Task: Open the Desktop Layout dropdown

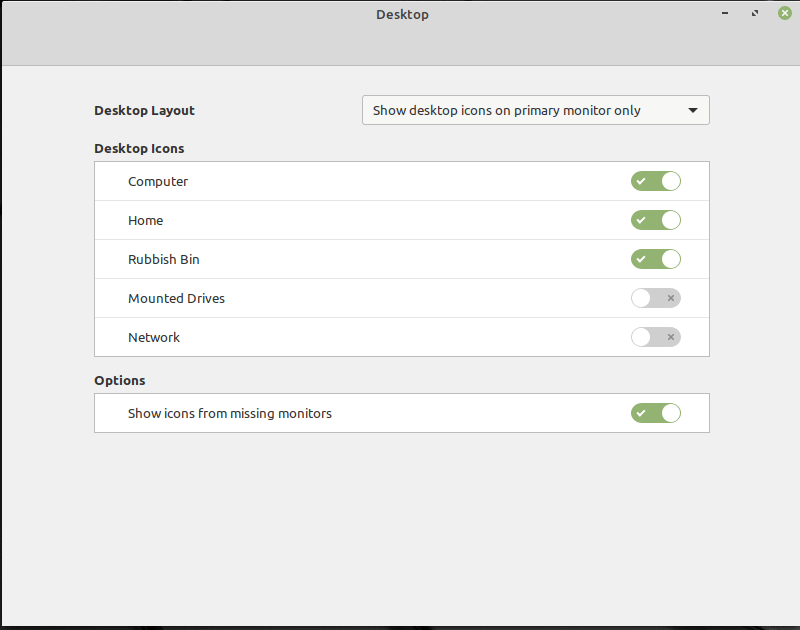Action: pos(535,110)
